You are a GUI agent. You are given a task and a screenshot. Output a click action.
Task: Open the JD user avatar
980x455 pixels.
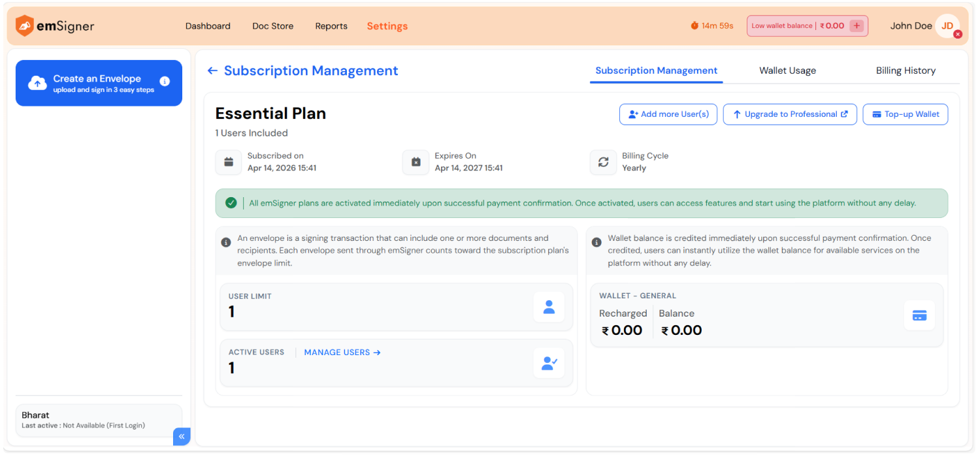click(x=947, y=26)
